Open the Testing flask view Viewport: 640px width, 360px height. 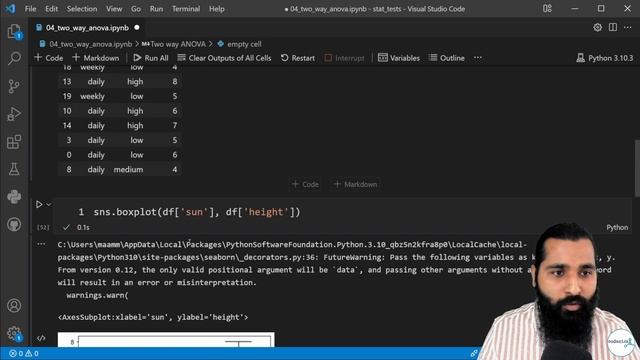[x=14, y=169]
